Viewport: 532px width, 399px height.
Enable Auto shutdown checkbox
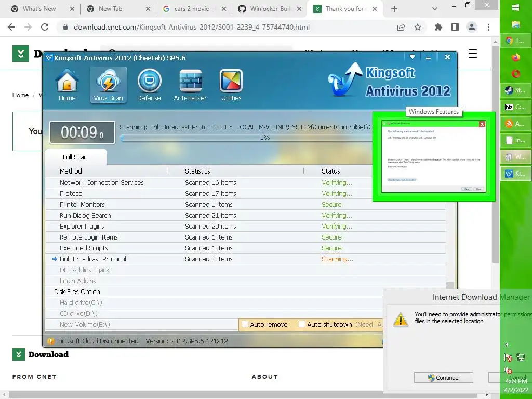pos(302,324)
